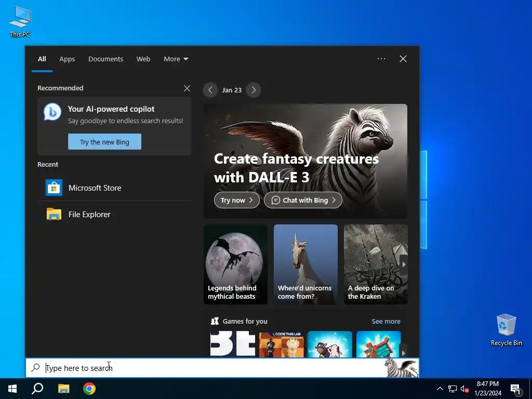This screenshot has width=532, height=399.
Task: Open Where'd unicorns come from card
Action: click(305, 264)
